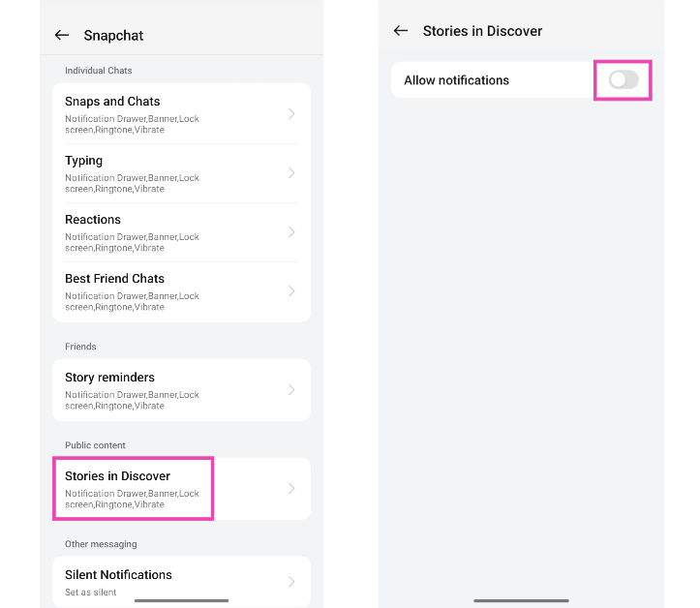Viewport: 700px width, 608px height.
Task: Enable the Allow notifications switch
Action: pos(624,80)
